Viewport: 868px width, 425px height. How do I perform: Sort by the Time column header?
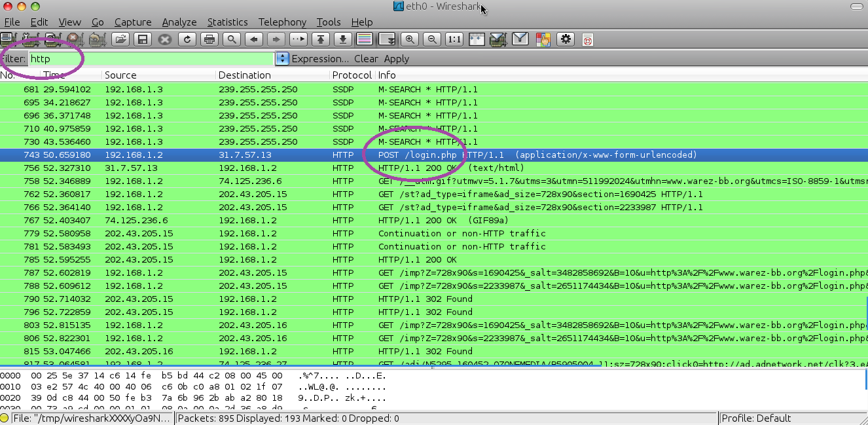tap(71, 75)
